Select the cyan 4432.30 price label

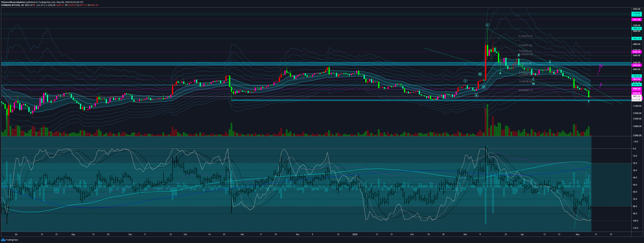(x=636, y=39)
